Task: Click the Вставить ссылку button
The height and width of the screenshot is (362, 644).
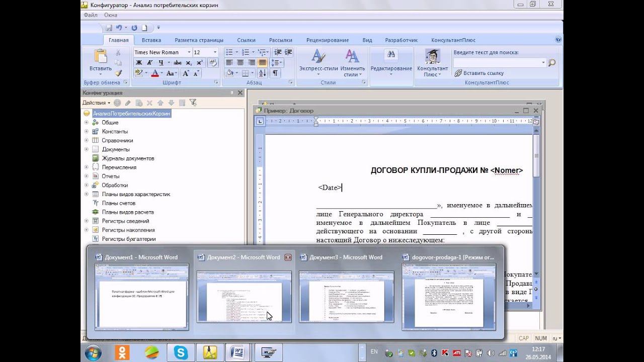Action: pos(479,73)
